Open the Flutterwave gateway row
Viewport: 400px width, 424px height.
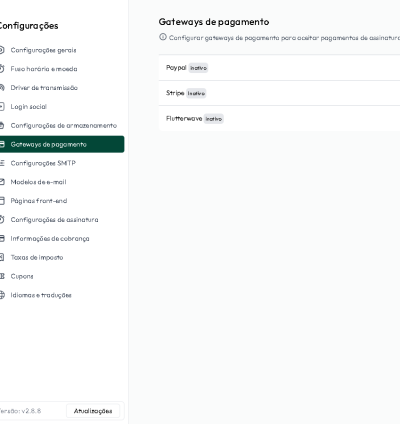pos(279,118)
